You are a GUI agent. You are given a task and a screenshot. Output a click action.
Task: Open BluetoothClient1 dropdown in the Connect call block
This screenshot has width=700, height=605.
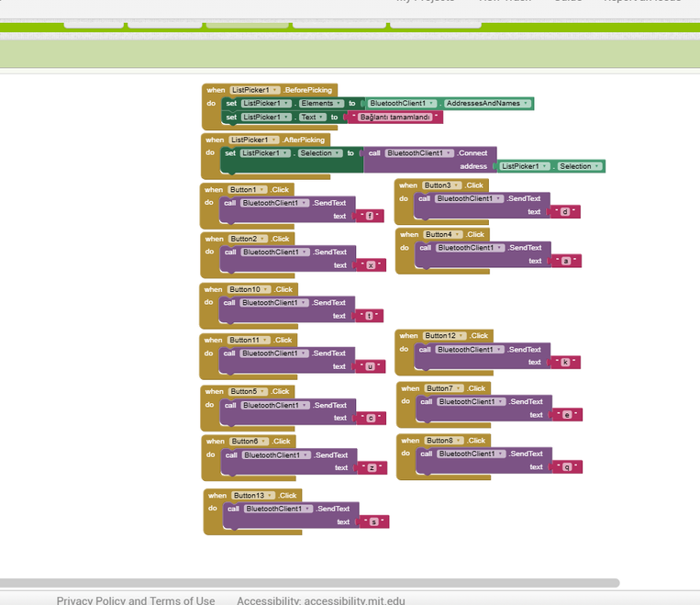(419, 153)
